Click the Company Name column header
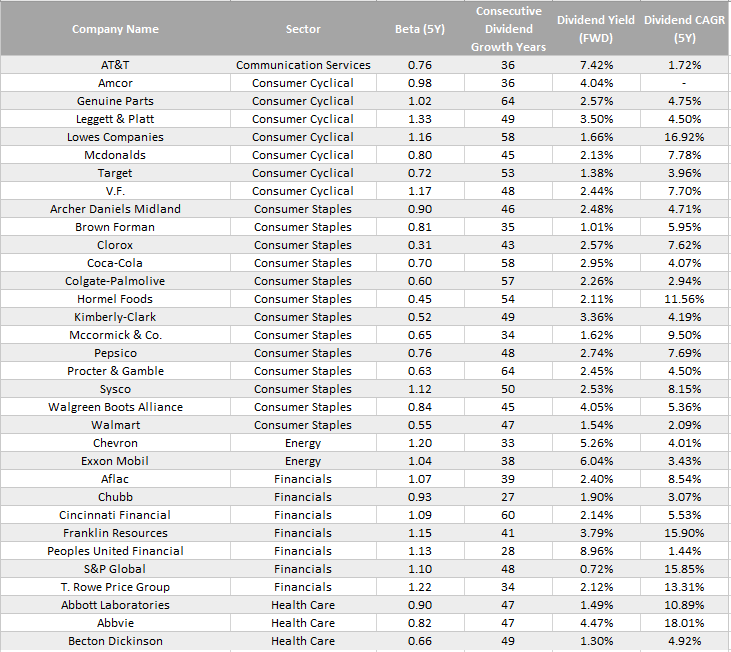This screenshot has height=652, width=731. (x=115, y=29)
